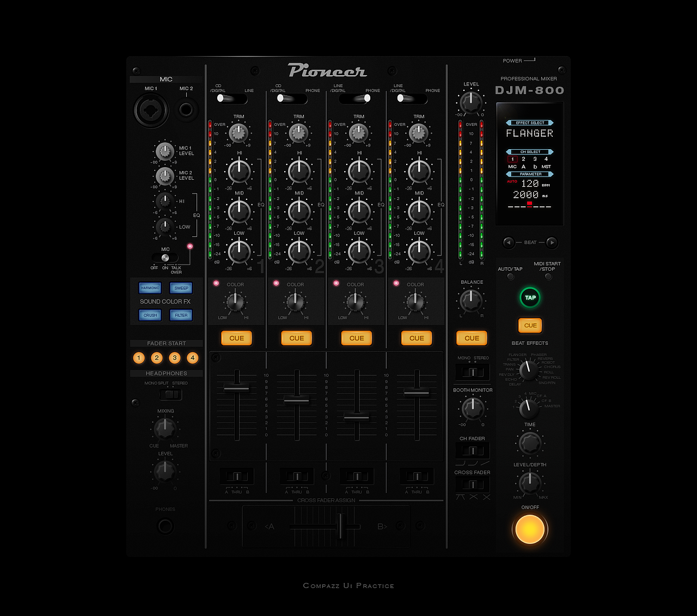Flip channel 2 CD/PHONO input switch
697x616 pixels.
point(292,99)
